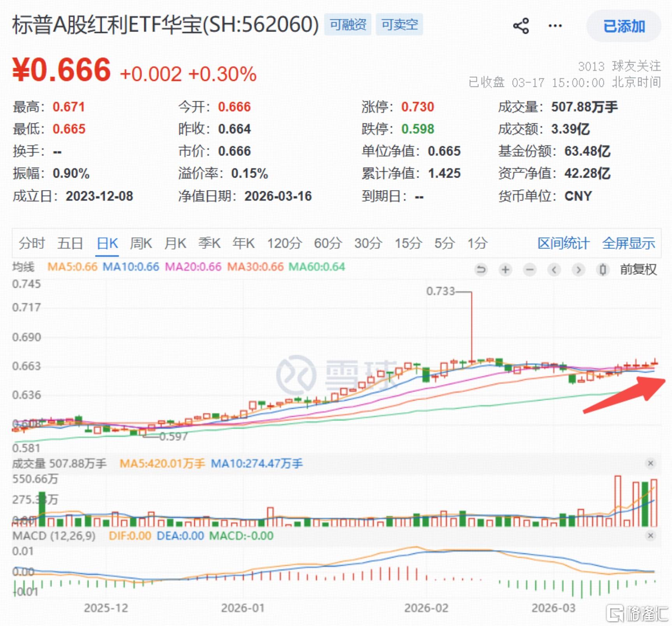
Task: Click the 跌停 value 0.598
Action: pos(418,129)
